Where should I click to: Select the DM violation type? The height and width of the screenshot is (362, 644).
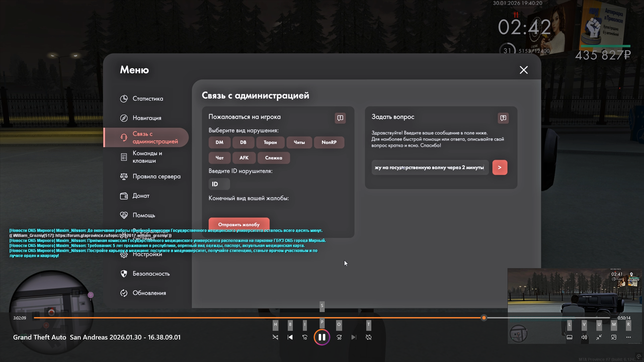219,142
